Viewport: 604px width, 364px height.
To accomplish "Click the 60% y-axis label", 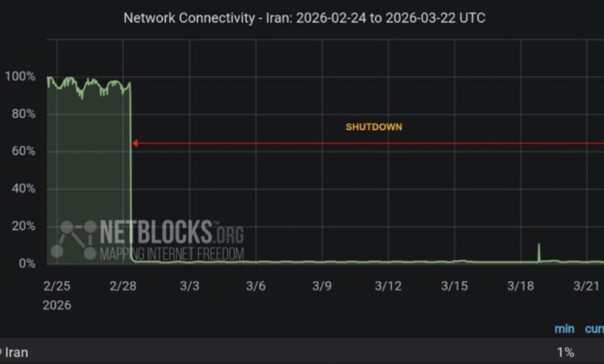I will (x=23, y=151).
